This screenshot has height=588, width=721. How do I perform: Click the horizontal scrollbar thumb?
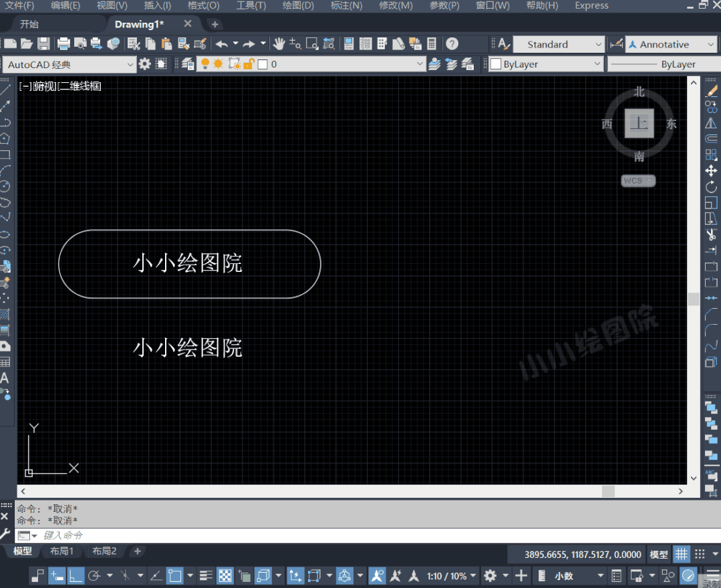click(x=608, y=491)
